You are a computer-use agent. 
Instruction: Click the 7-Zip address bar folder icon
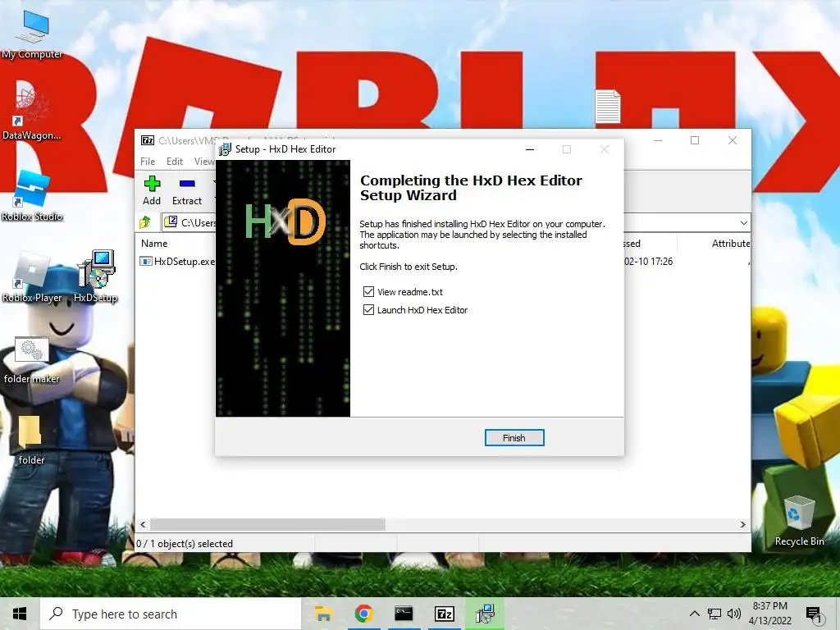[x=171, y=221]
